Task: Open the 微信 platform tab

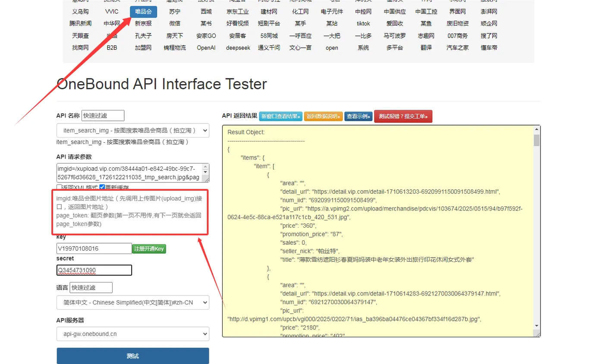Action: pos(175,24)
